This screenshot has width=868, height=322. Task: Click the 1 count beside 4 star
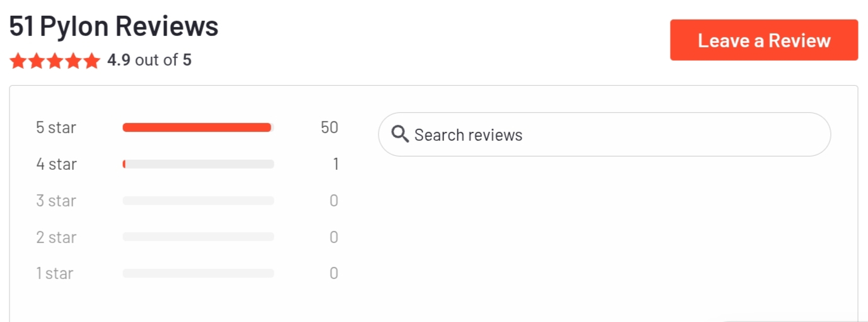[x=336, y=164]
